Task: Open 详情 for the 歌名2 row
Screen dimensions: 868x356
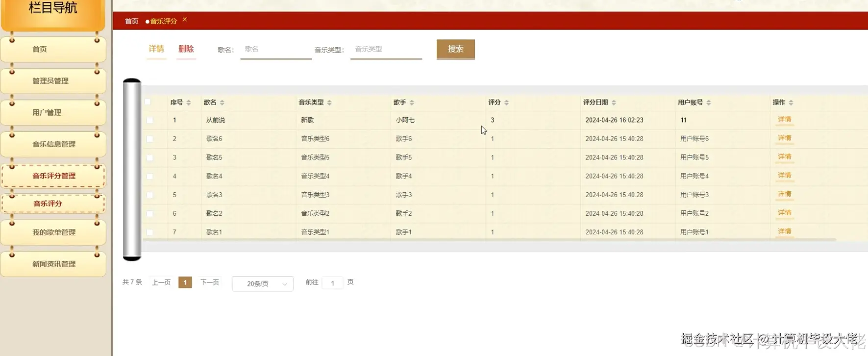Action: pos(785,212)
